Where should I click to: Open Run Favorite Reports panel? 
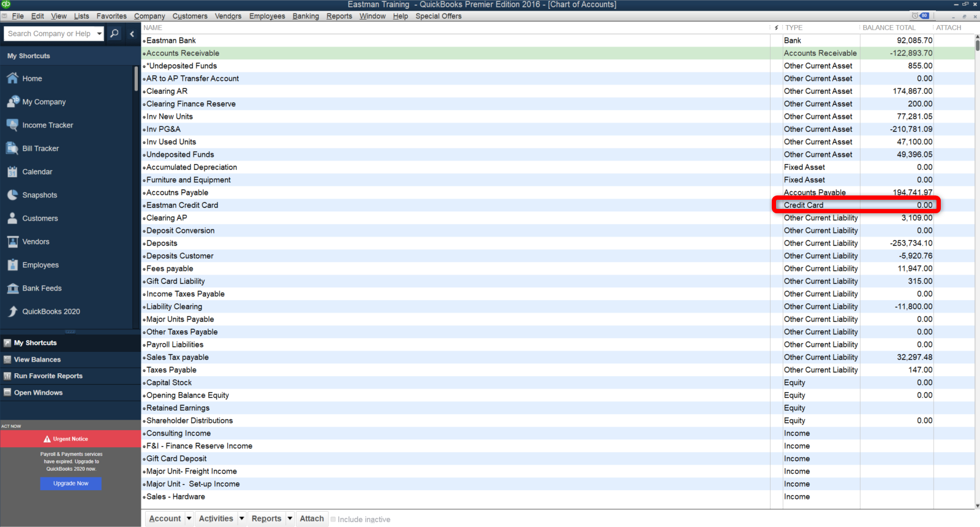(70, 376)
